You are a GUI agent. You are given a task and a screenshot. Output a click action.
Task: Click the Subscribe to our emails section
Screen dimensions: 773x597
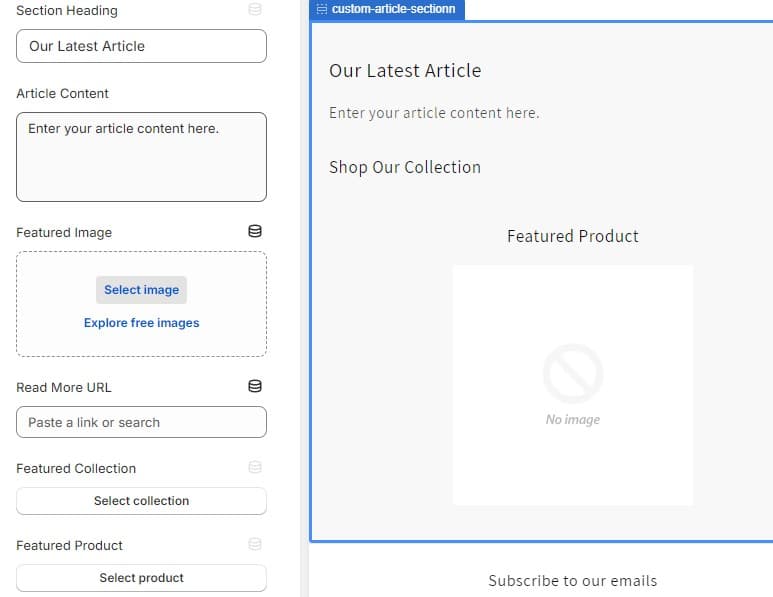pos(572,580)
